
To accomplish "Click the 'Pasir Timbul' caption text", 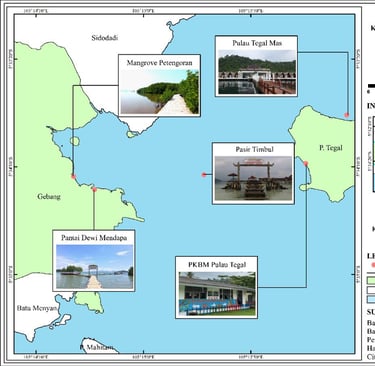I will [x=254, y=149].
